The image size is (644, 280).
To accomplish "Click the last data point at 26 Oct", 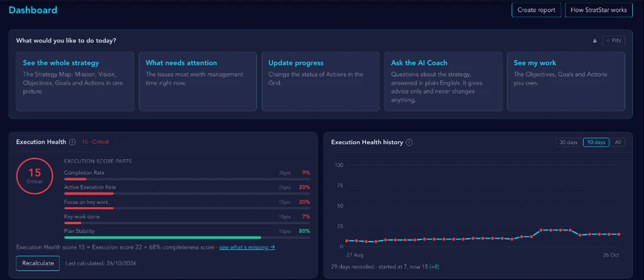I will [x=619, y=234].
